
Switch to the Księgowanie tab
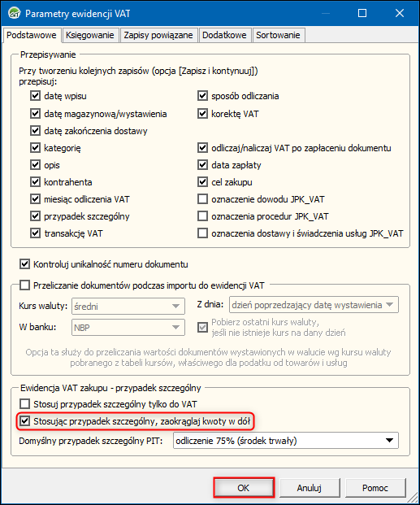90,35
